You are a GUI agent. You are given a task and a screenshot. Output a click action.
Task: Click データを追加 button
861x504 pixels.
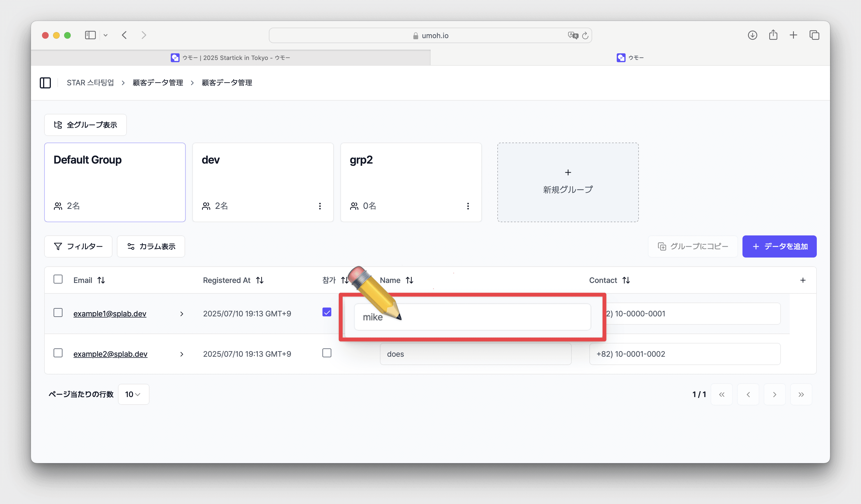(x=779, y=246)
